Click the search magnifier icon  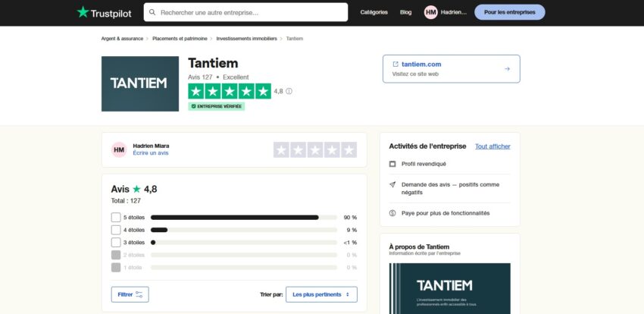[x=152, y=12]
